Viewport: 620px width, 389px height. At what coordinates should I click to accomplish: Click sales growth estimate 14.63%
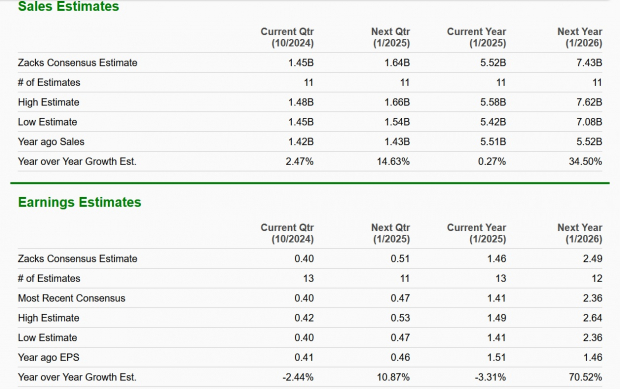[x=393, y=161]
